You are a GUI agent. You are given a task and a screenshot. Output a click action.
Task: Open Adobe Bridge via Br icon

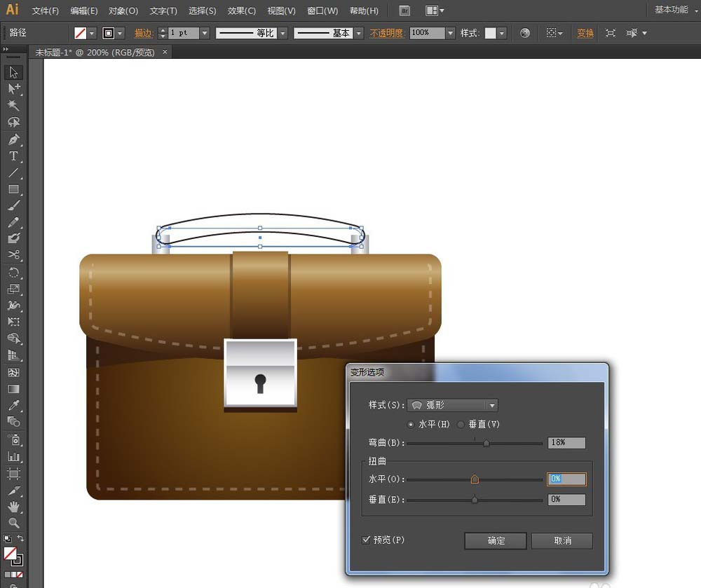click(x=404, y=11)
